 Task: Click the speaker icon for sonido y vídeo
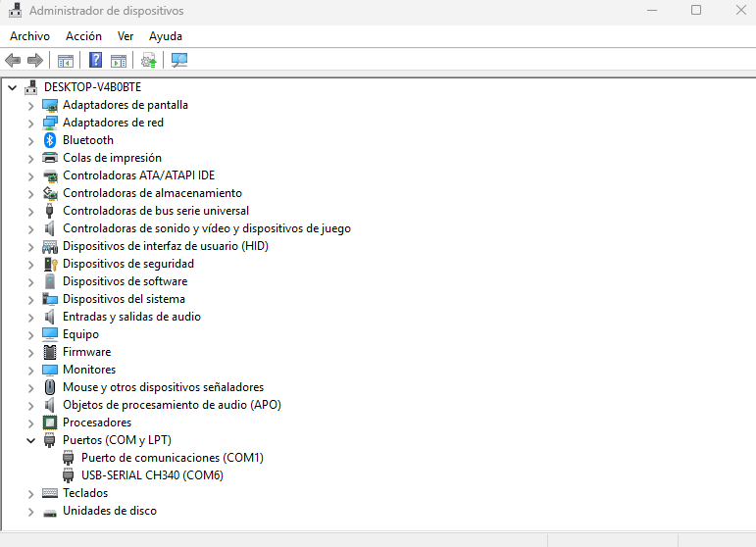coord(49,228)
